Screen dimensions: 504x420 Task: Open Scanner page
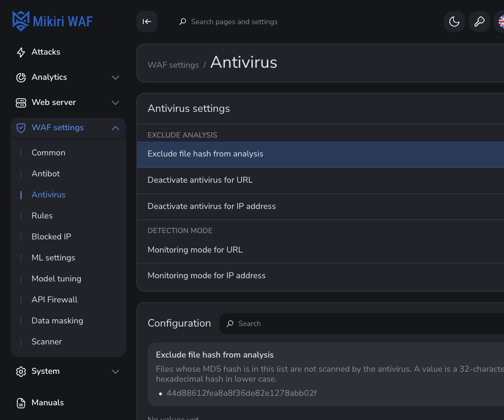point(47,342)
